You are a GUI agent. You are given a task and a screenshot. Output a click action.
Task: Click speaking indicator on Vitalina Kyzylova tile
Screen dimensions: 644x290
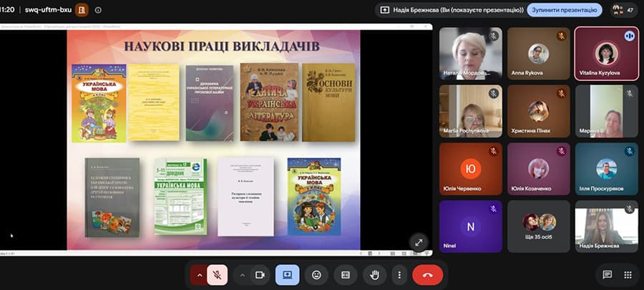[629, 36]
